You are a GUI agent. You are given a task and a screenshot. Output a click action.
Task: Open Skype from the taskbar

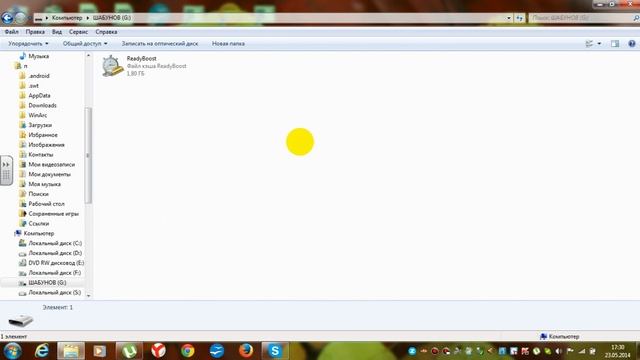tap(275, 351)
